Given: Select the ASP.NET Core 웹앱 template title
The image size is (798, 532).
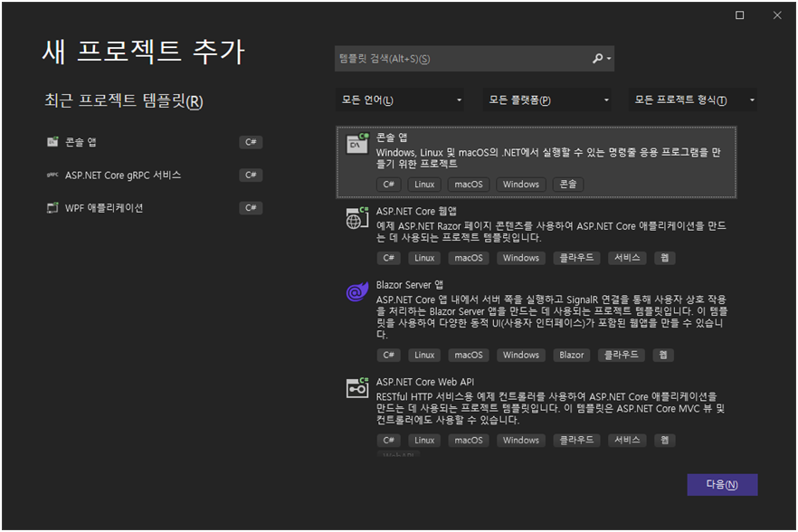Looking at the screenshot, I should 416,212.
